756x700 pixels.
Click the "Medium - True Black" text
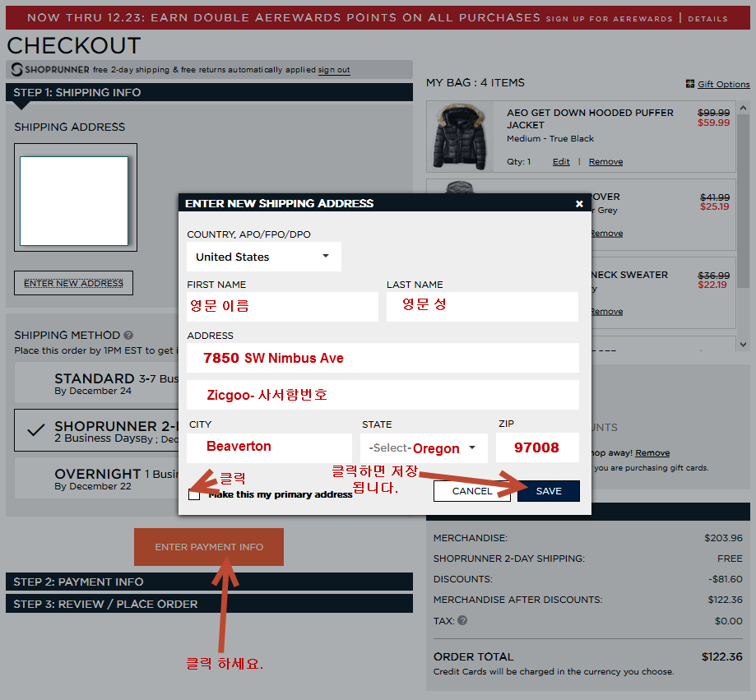point(550,138)
